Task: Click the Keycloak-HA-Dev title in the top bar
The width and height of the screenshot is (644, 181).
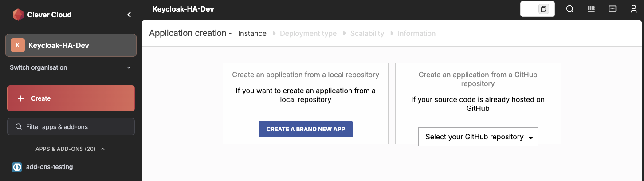Action: pyautogui.click(x=183, y=9)
